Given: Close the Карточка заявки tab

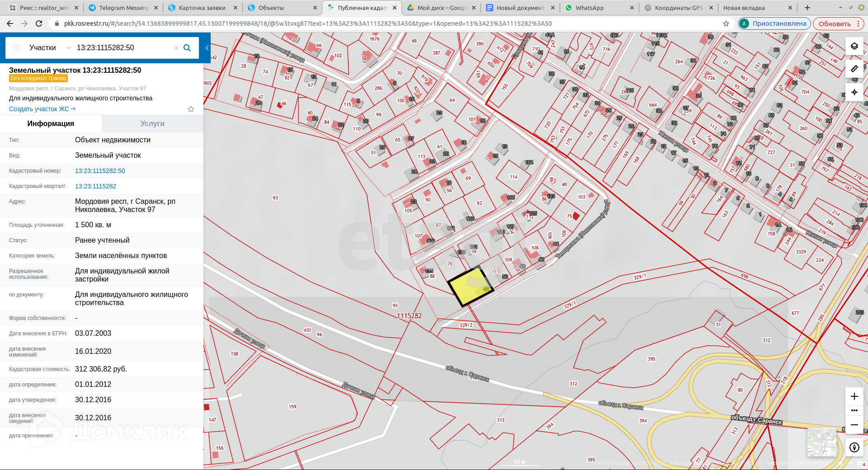Looking at the screenshot, I should pos(236,8).
